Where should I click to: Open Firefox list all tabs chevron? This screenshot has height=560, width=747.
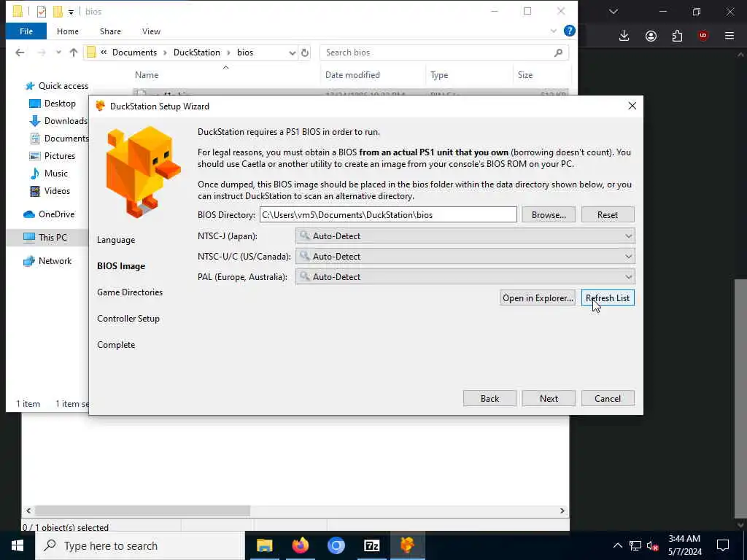(613, 12)
